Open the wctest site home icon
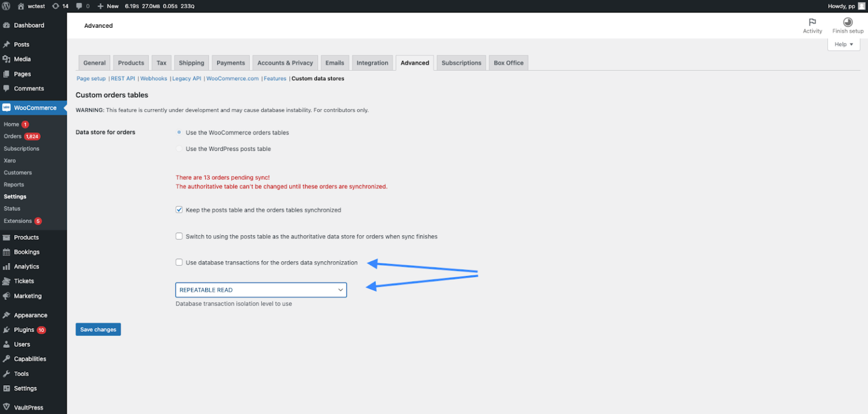Image resolution: width=868 pixels, height=414 pixels. (x=21, y=6)
